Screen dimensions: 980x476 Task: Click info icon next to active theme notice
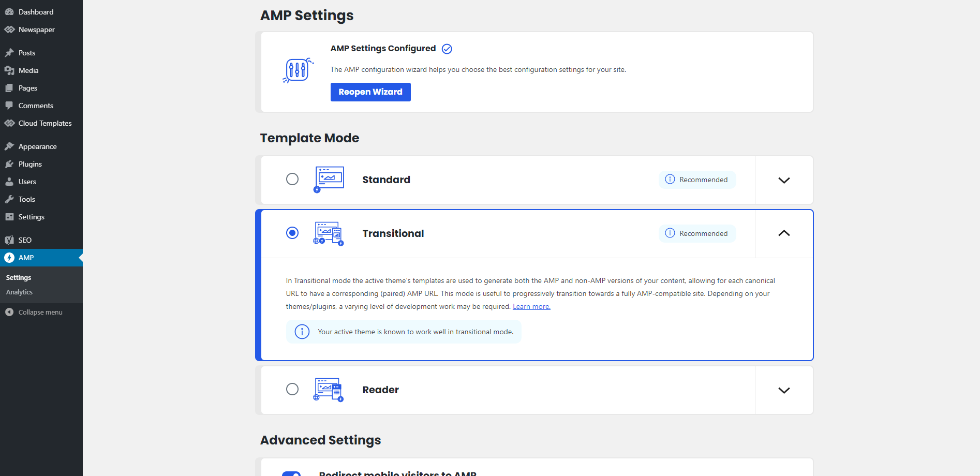click(x=302, y=332)
